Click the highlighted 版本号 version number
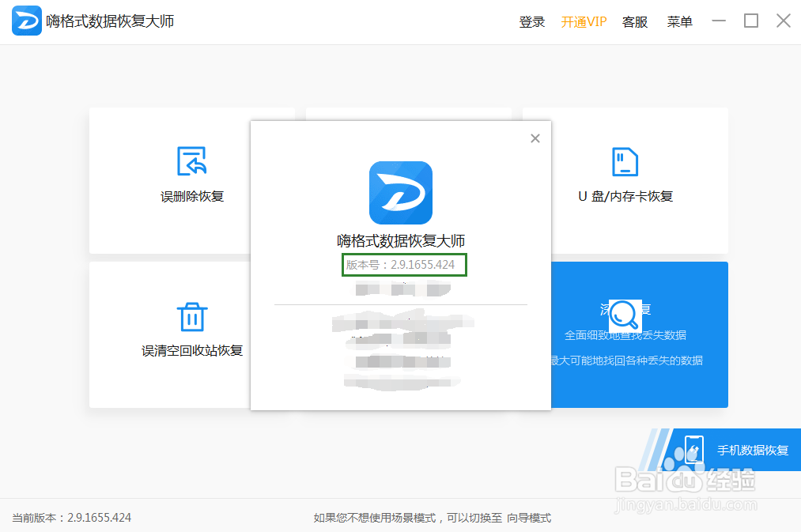The height and width of the screenshot is (532, 801). pos(402,265)
